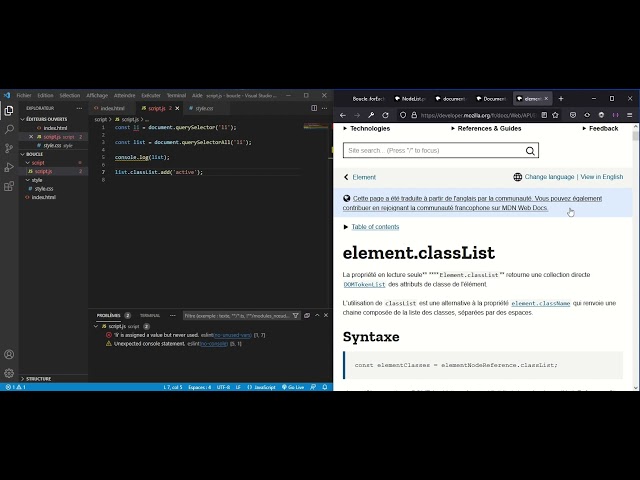The height and width of the screenshot is (480, 640).
Task: Switch to style.css editor tab
Action: tap(202, 109)
